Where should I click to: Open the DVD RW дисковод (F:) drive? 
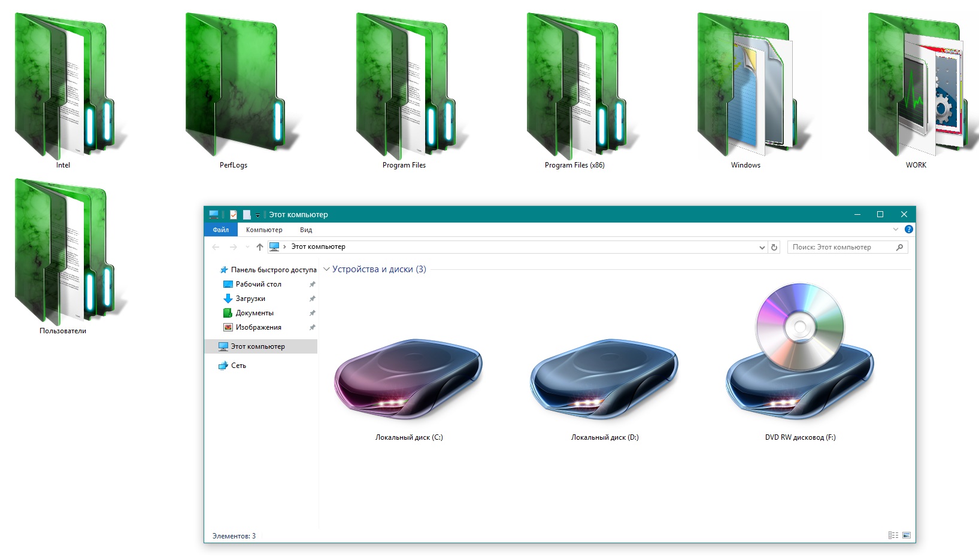click(799, 371)
